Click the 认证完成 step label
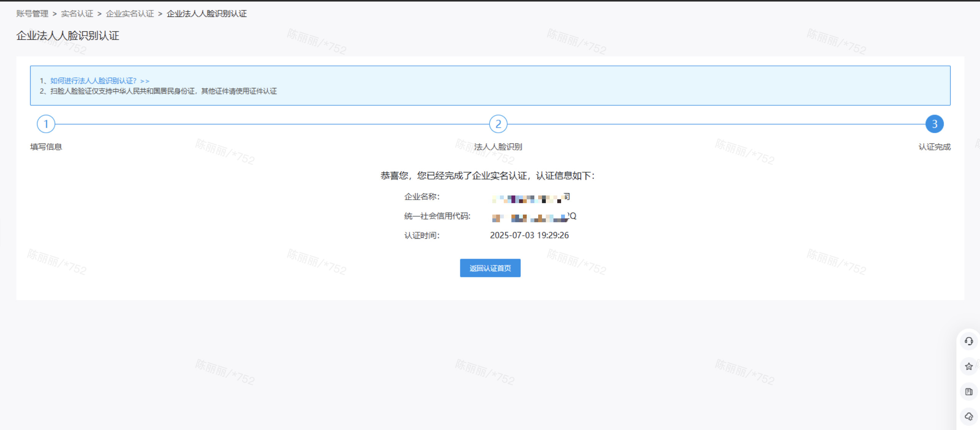The height and width of the screenshot is (430, 980). point(934,147)
